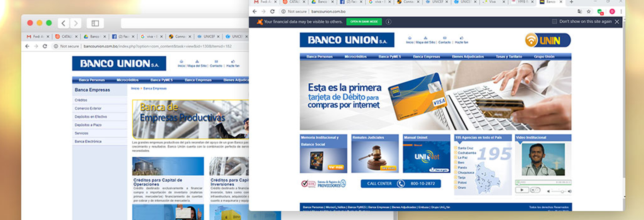Open the Santa Cruz agencies link
644x220 pixels.
[x=465, y=148]
